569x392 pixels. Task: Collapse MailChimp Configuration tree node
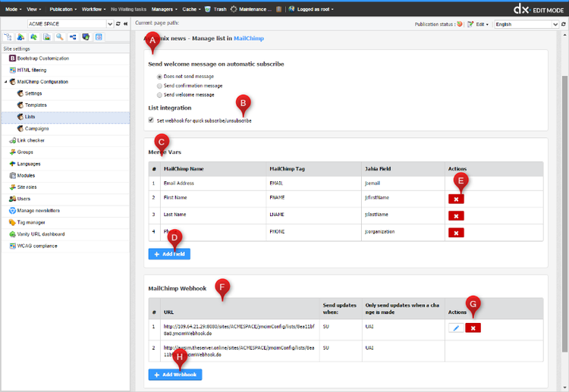[x=6, y=82]
